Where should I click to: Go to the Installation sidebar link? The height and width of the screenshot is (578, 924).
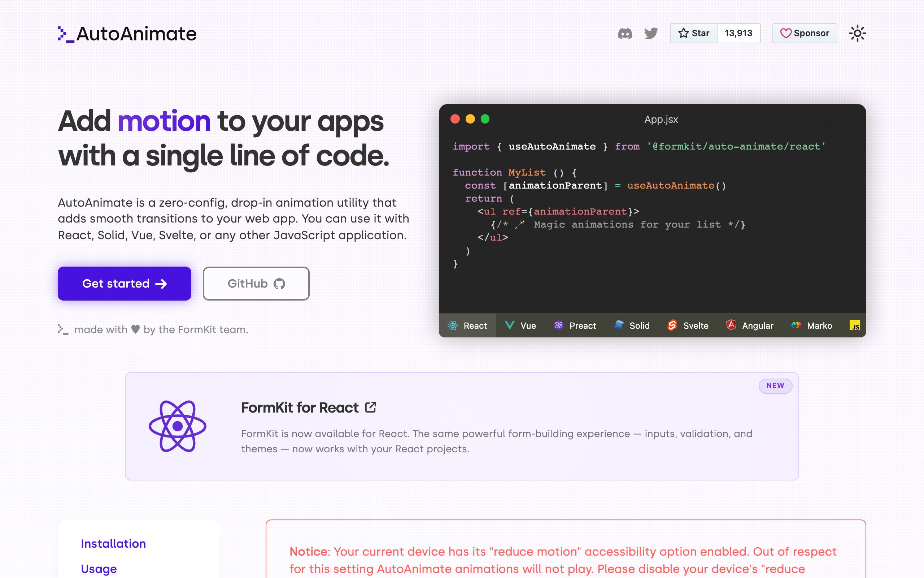(x=113, y=543)
